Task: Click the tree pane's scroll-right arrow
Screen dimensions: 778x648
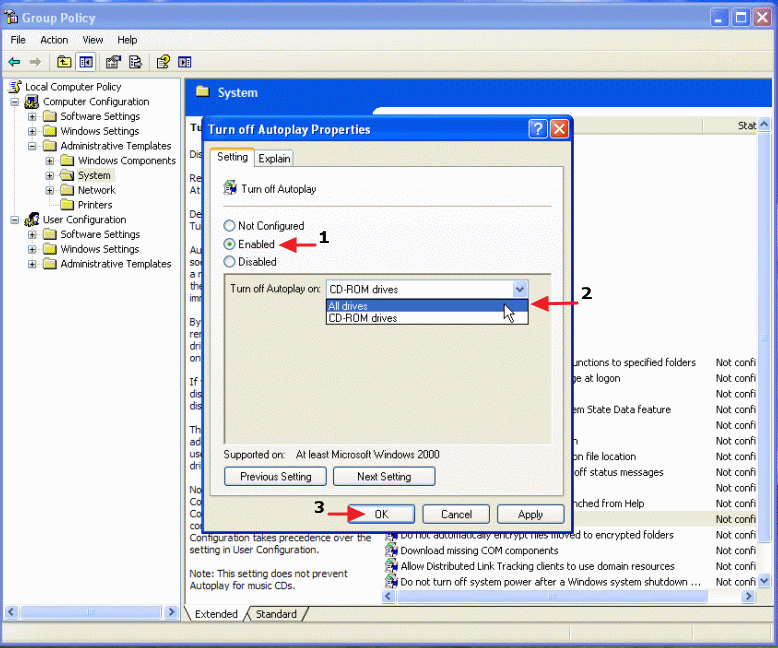Action: (x=171, y=612)
